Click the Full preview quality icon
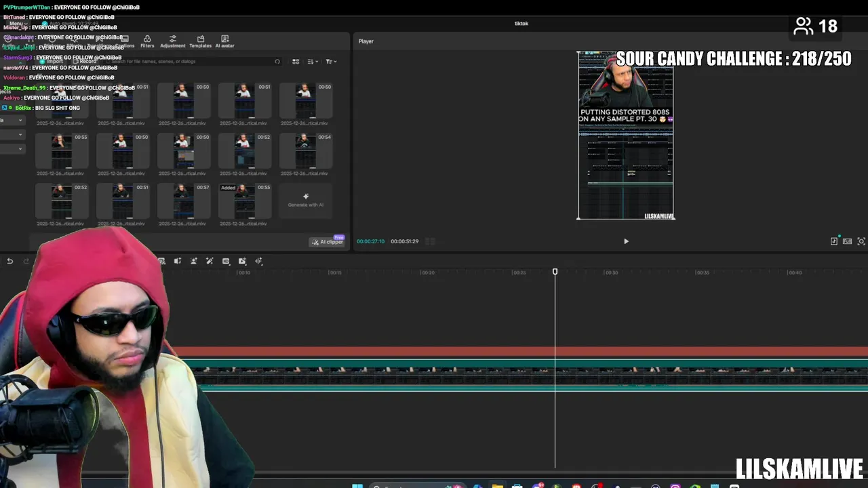868x488 pixels. pos(847,241)
